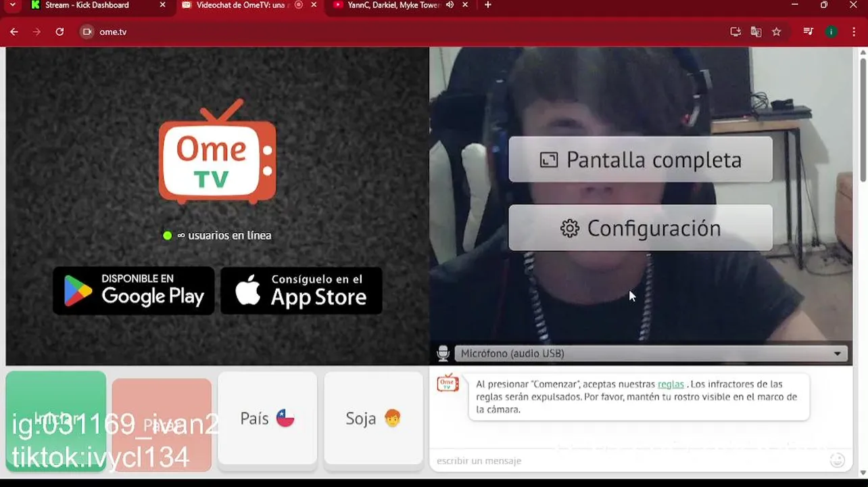Image resolution: width=868 pixels, height=487 pixels.
Task: Click the OmeTV avatar in the chat message
Action: click(x=448, y=383)
